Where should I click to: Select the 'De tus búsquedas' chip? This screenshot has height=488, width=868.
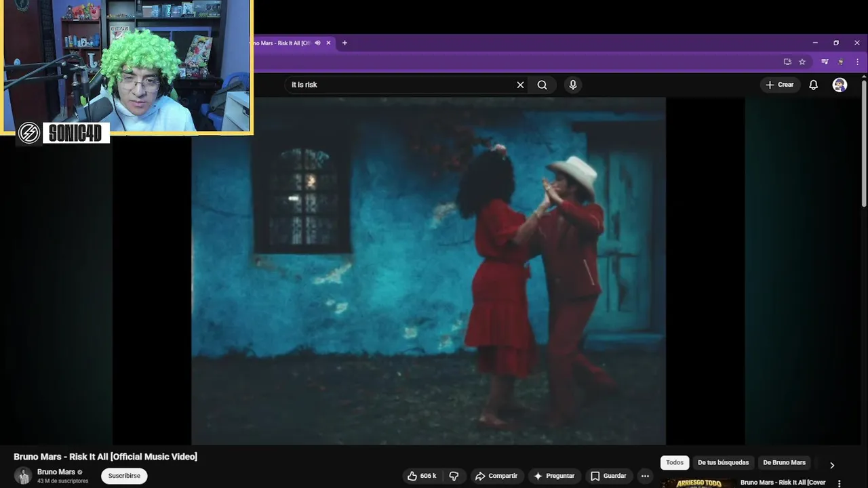(x=723, y=463)
